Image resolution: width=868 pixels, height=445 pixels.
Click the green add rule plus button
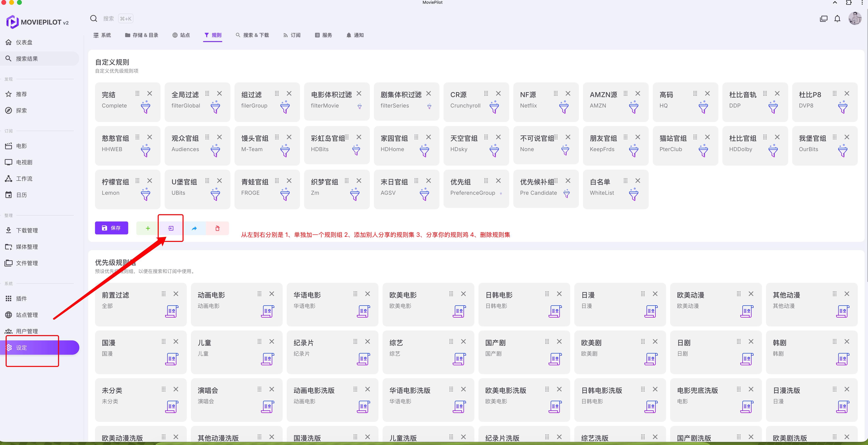[x=148, y=228]
